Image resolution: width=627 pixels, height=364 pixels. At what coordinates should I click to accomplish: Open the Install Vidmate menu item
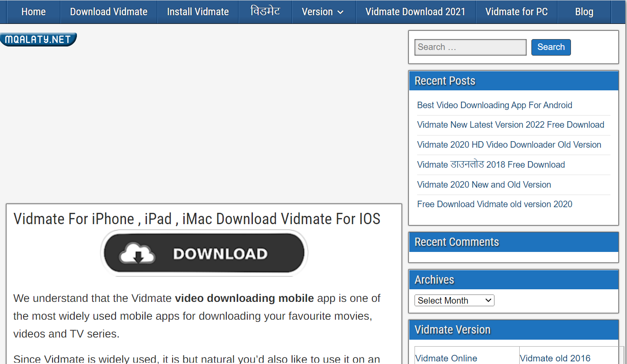coord(198,12)
